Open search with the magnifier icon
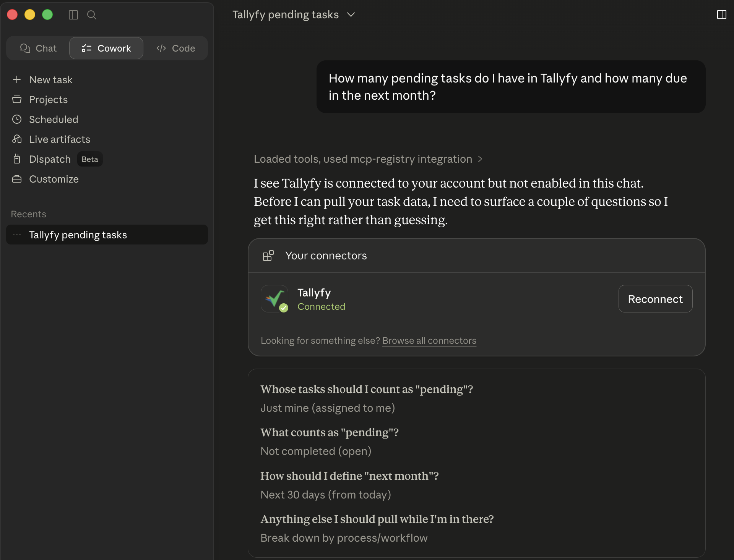The width and height of the screenshot is (734, 560). point(92,15)
